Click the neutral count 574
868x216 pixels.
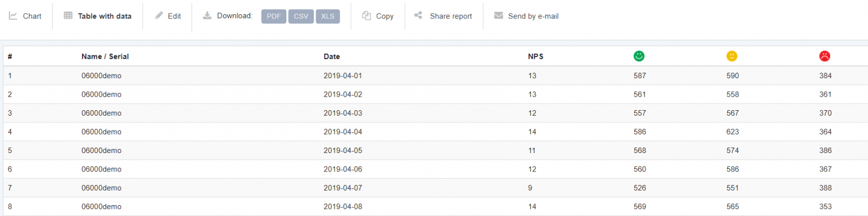point(732,151)
